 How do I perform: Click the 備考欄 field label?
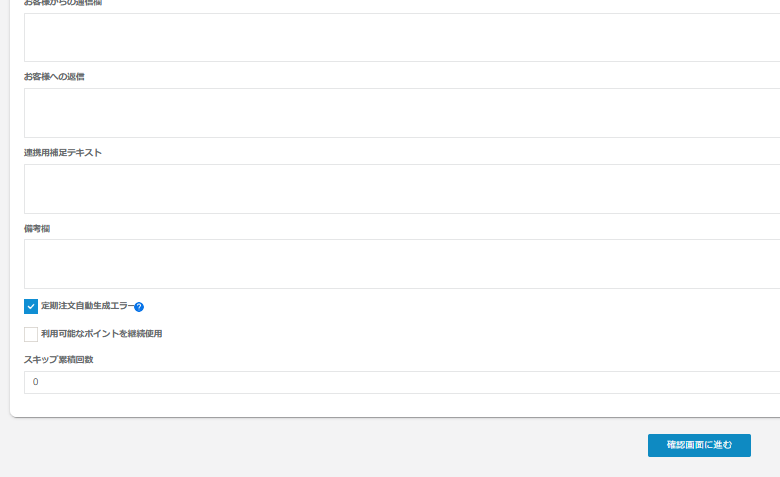pyautogui.click(x=37, y=229)
